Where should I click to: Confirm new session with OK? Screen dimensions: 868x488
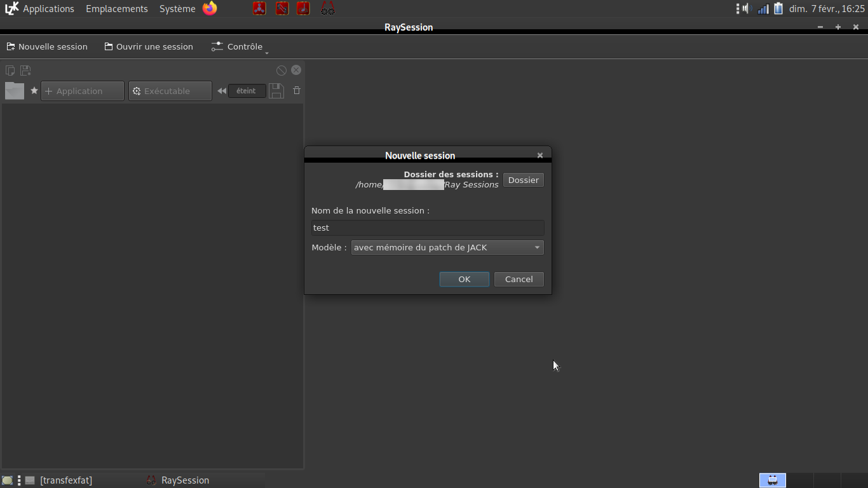coord(465,280)
